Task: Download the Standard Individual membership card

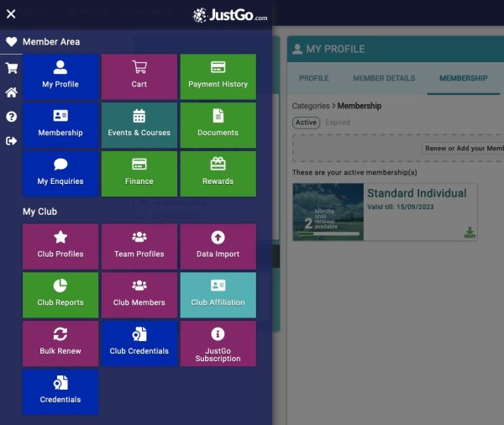Action: (470, 232)
